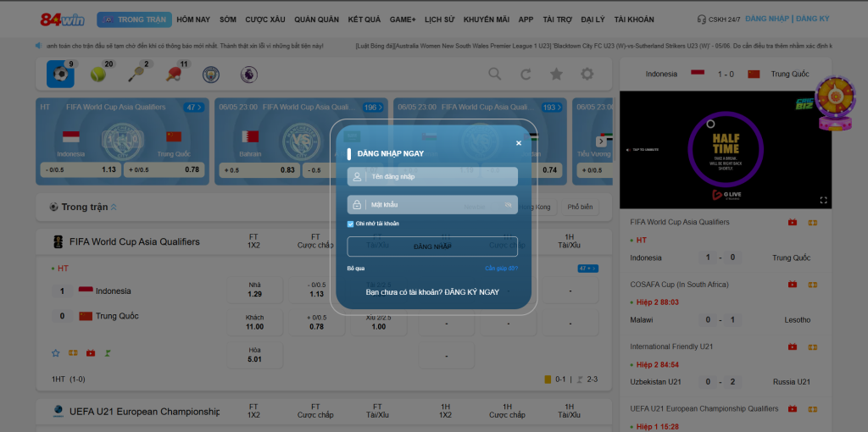Expand the 193 markets badge on third card
This screenshot has width=868, height=432.
(x=552, y=108)
